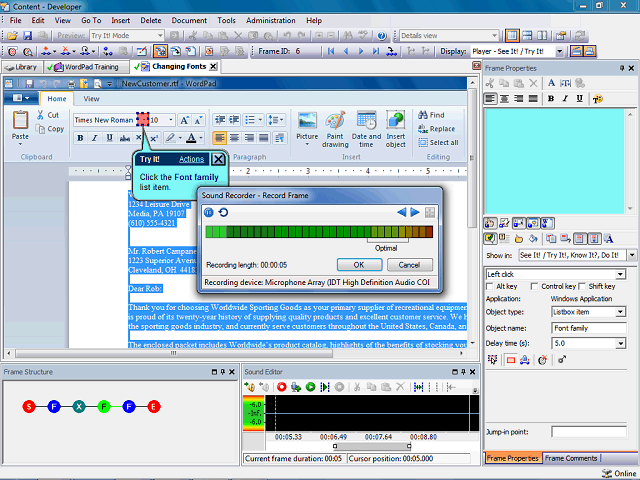The image size is (640, 480).
Task: Check the Control key checkbox
Action: [x=534, y=287]
